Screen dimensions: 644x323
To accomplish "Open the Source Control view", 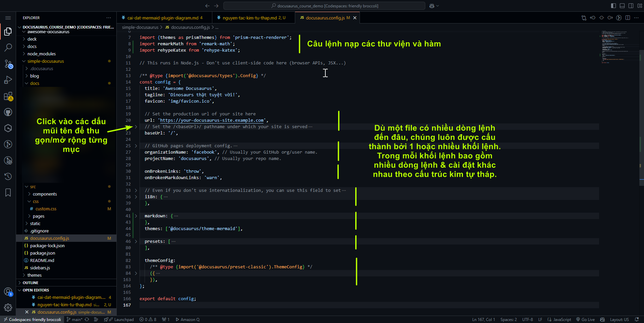I will click(x=8, y=64).
